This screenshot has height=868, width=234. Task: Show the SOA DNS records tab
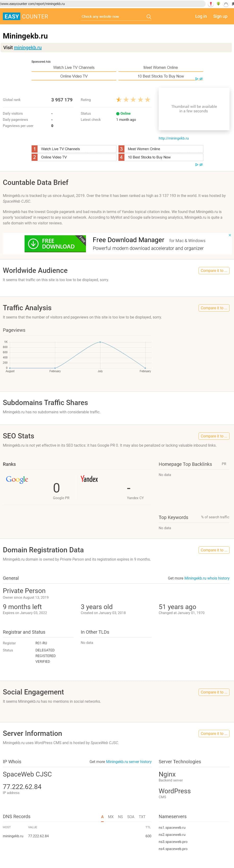pyautogui.click(x=131, y=817)
